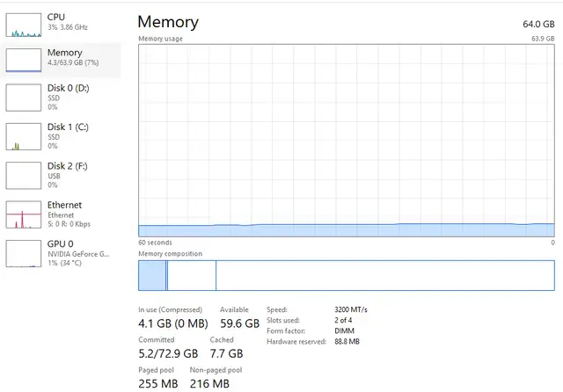Click inside the Memory usage graph
This screenshot has width=563, height=392.
(x=347, y=141)
